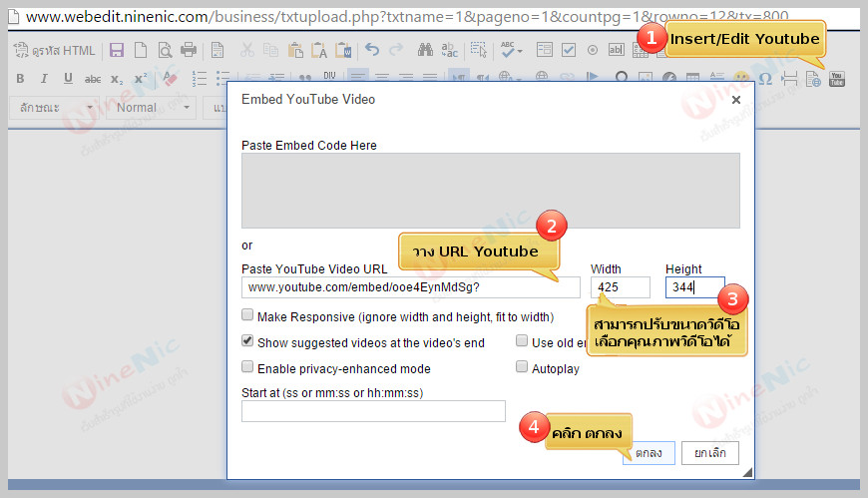Insert a Form element
This screenshot has width=868, height=498.
point(544,51)
